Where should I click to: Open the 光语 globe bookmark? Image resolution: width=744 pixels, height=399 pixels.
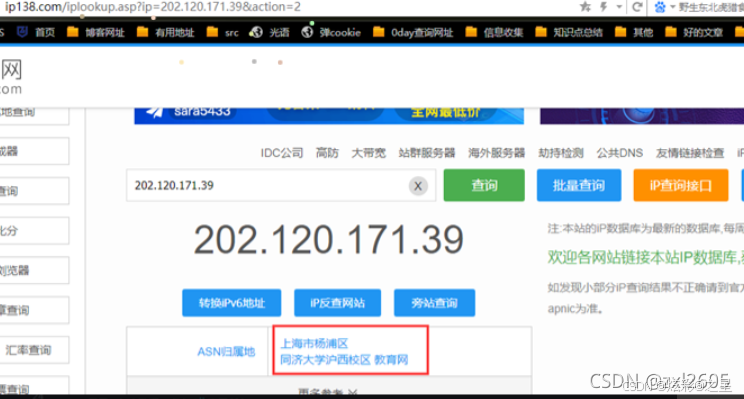[270, 32]
